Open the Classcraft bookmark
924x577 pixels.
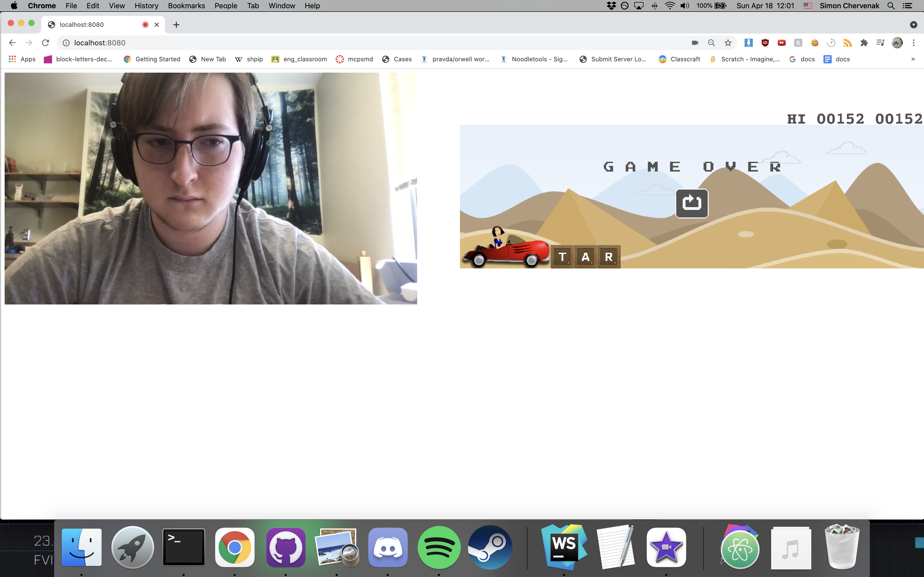click(680, 59)
